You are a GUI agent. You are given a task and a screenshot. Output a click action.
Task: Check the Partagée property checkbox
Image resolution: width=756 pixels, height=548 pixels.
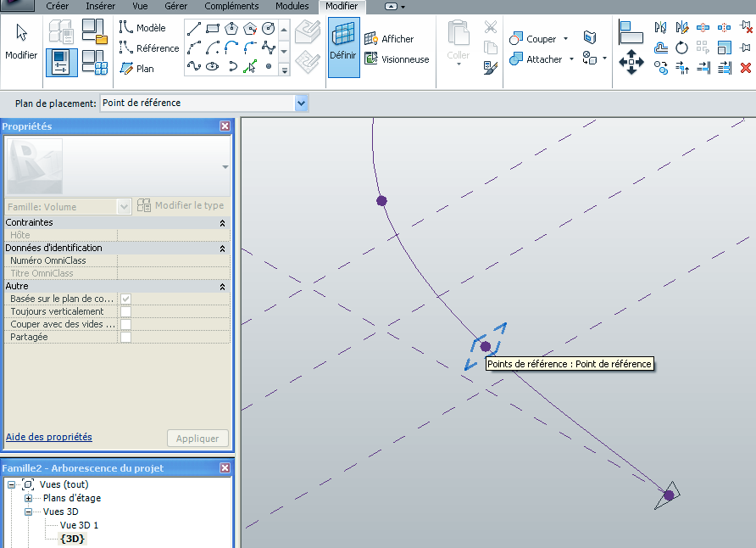(125, 337)
